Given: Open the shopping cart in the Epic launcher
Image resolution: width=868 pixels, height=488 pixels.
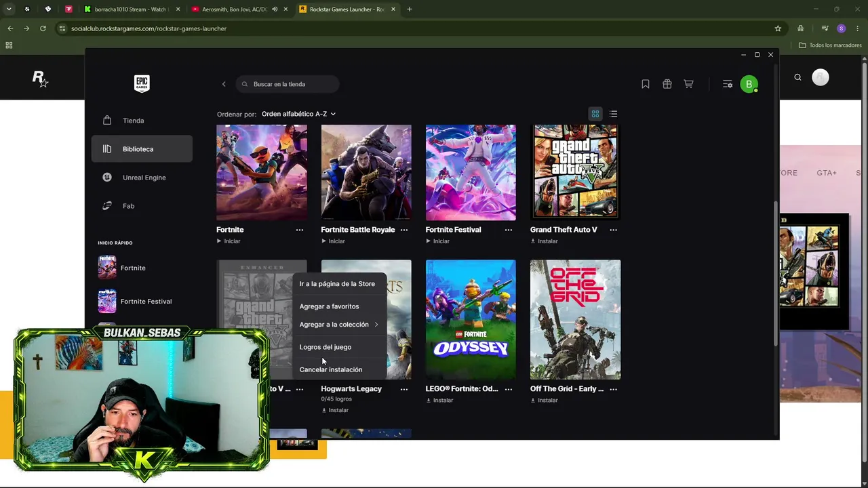Looking at the screenshot, I should (x=688, y=84).
